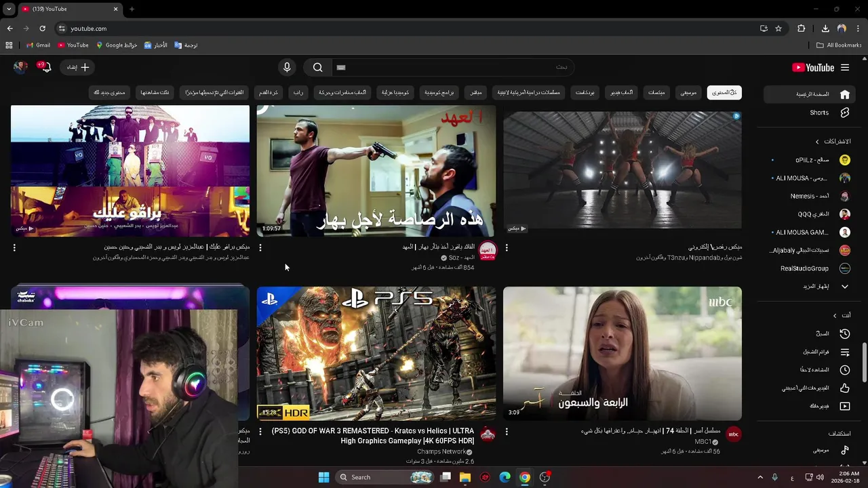Open History (السجل) in sidebar
Viewport: 868px width, 488px height.
tap(808, 333)
